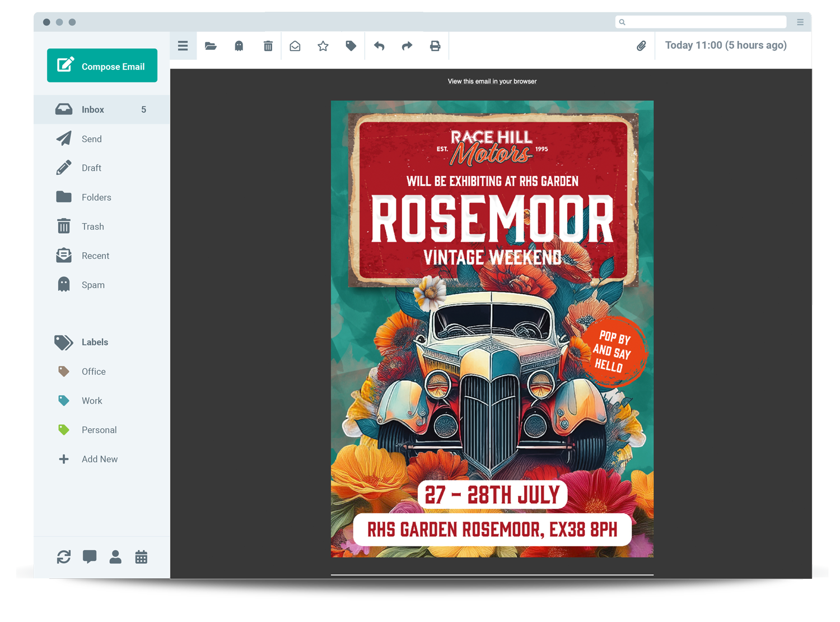Toggle the hamburger menu in the toolbar
The height and width of the screenshot is (622, 840).
tap(183, 46)
